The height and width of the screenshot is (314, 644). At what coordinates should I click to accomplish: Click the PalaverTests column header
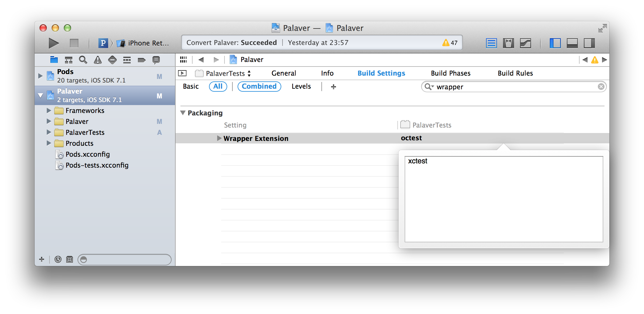click(426, 125)
